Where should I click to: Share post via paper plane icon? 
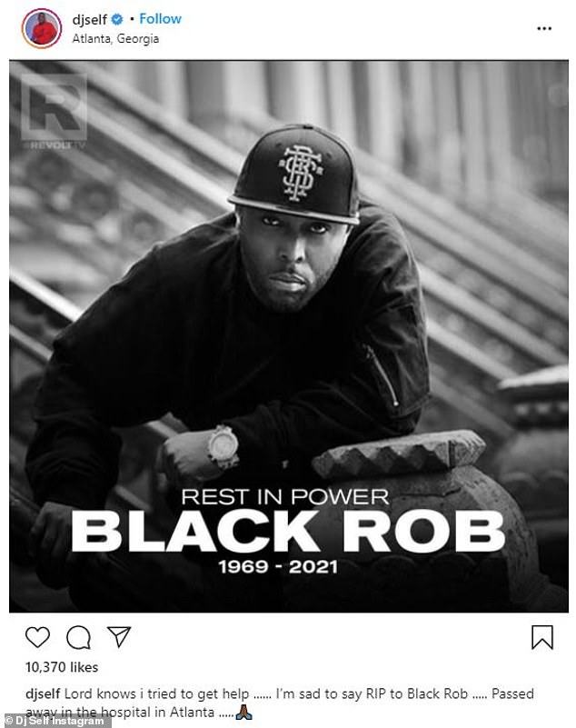click(119, 636)
